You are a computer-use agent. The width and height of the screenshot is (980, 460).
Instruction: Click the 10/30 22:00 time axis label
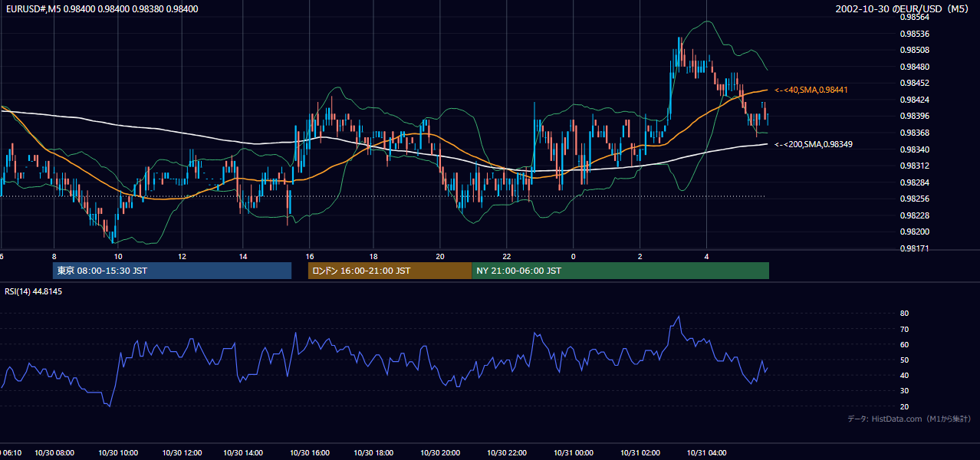(x=508, y=453)
